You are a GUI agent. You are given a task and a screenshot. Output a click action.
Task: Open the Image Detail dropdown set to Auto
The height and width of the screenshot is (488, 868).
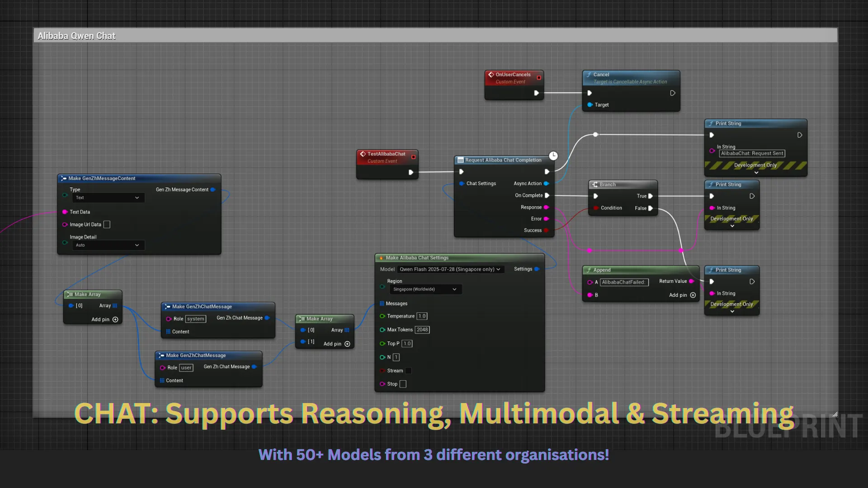pos(108,245)
